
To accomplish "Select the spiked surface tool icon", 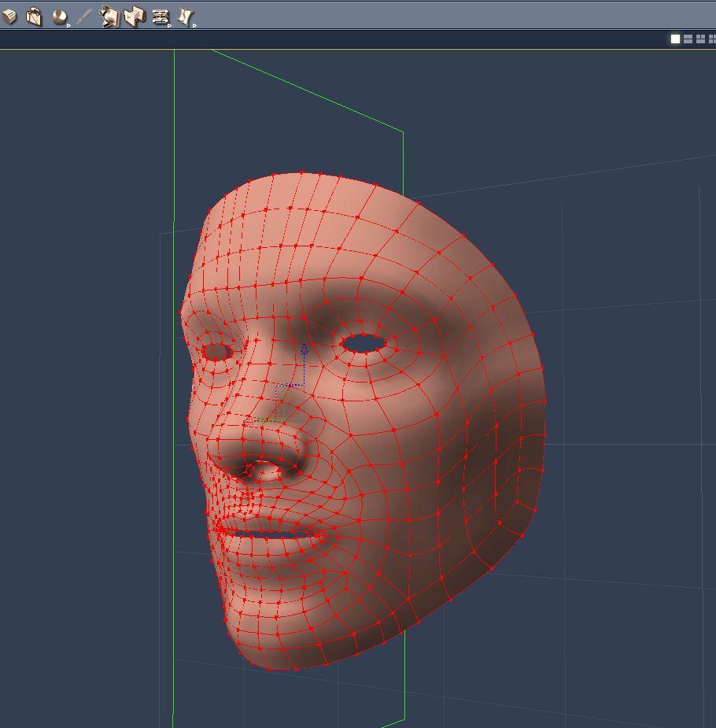I will tap(109, 17).
